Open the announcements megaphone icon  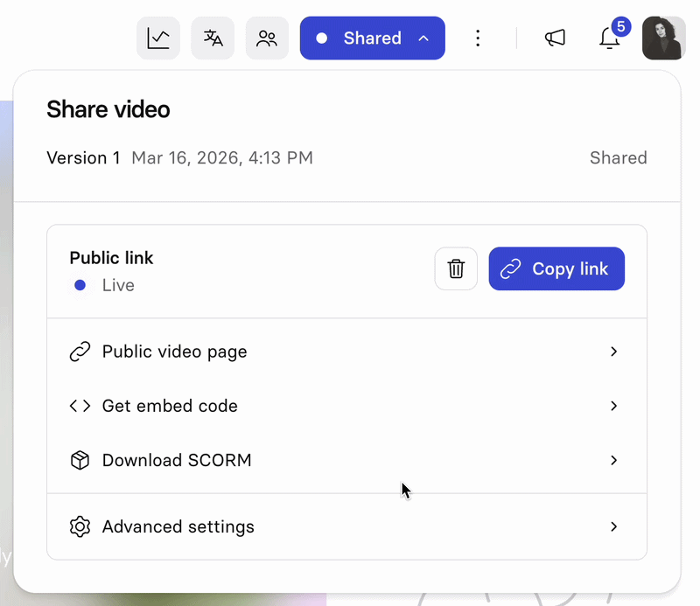pos(555,38)
